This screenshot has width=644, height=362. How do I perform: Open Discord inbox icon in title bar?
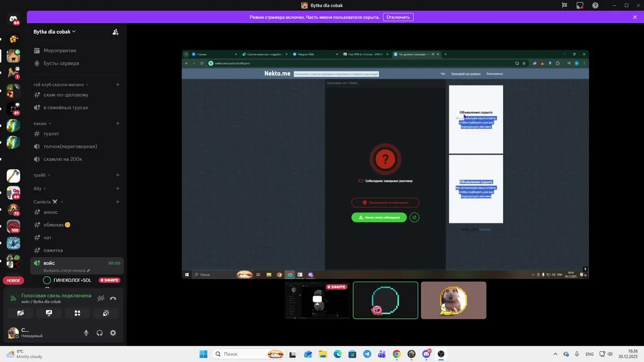580,6
